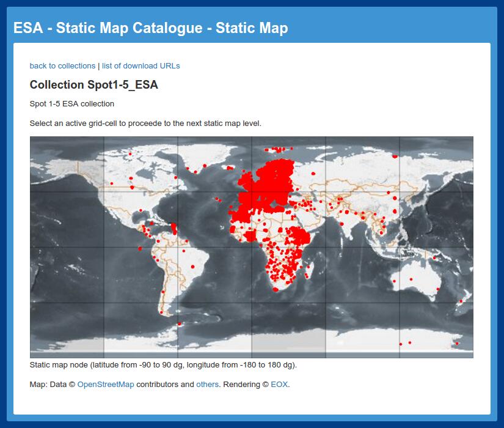
Task: Click the 'Collection Spot1-5_ESA' heading
Action: (94, 84)
